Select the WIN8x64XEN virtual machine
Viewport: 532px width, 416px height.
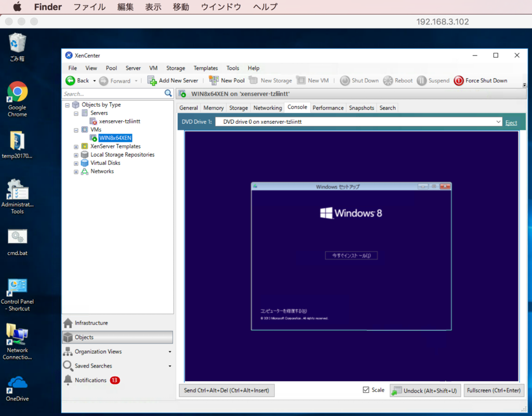coord(115,138)
